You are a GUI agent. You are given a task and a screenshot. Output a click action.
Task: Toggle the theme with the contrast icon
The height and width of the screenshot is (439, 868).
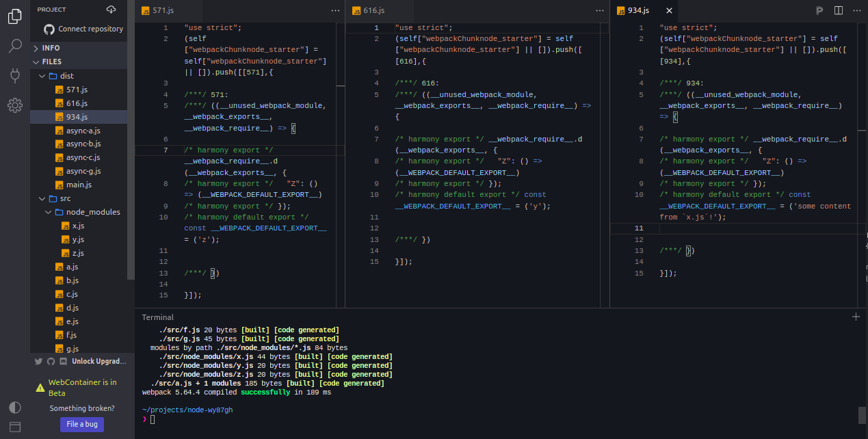pos(14,408)
